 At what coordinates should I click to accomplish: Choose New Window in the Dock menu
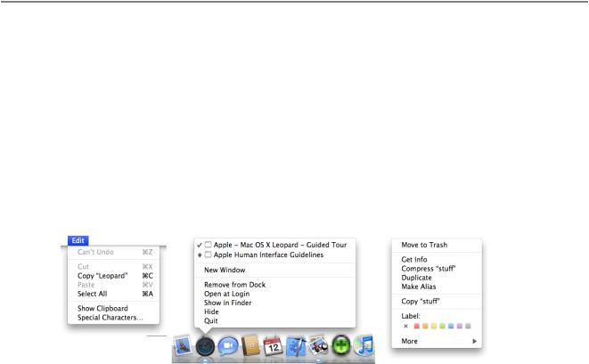pos(274,271)
